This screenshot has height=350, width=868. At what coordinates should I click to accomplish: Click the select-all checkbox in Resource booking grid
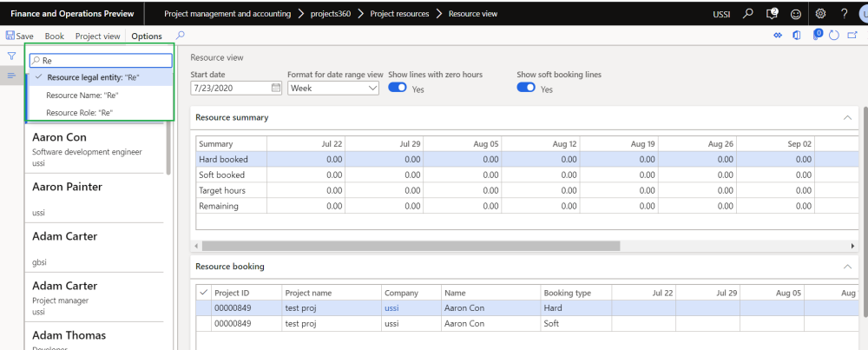pyautogui.click(x=203, y=293)
